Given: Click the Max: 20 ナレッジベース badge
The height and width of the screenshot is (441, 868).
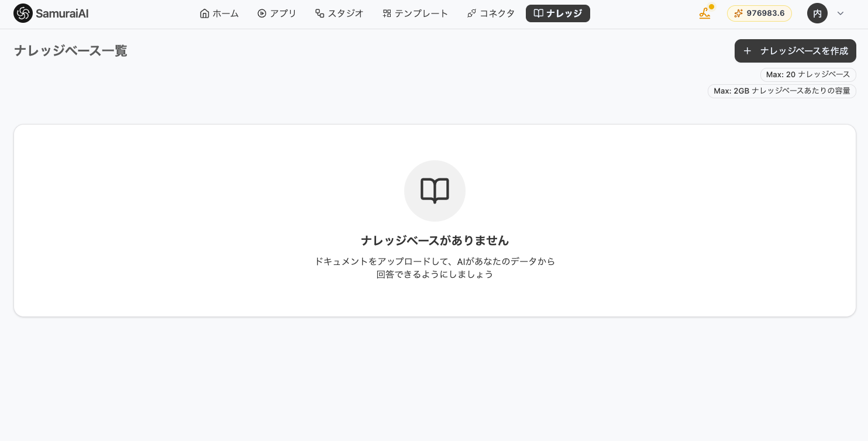Looking at the screenshot, I should [808, 74].
